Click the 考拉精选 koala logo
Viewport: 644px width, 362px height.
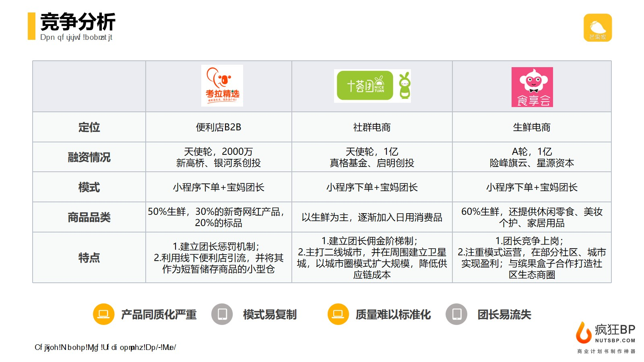pyautogui.click(x=222, y=86)
